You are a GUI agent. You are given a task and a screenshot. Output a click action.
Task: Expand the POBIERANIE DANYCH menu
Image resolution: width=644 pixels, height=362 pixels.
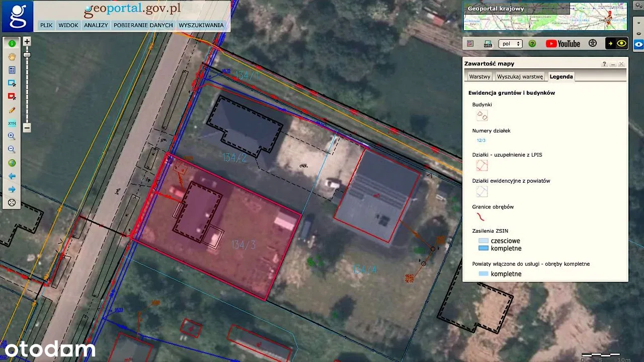(143, 25)
